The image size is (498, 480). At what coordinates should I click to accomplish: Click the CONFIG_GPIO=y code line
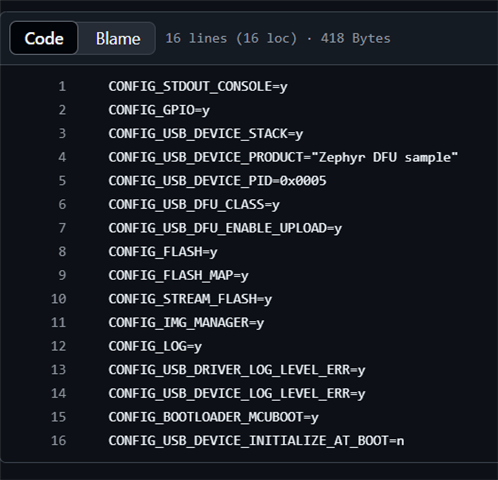point(159,110)
